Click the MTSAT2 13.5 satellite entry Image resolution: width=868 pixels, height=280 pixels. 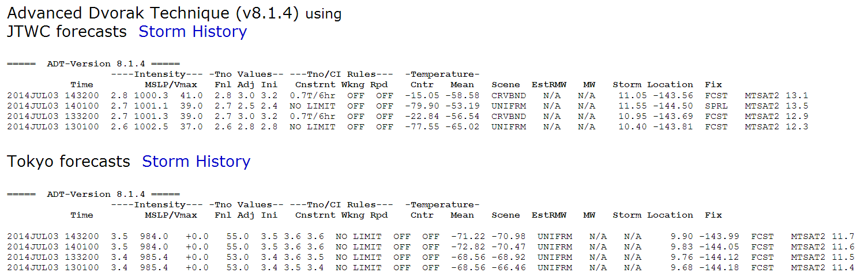[x=776, y=106]
